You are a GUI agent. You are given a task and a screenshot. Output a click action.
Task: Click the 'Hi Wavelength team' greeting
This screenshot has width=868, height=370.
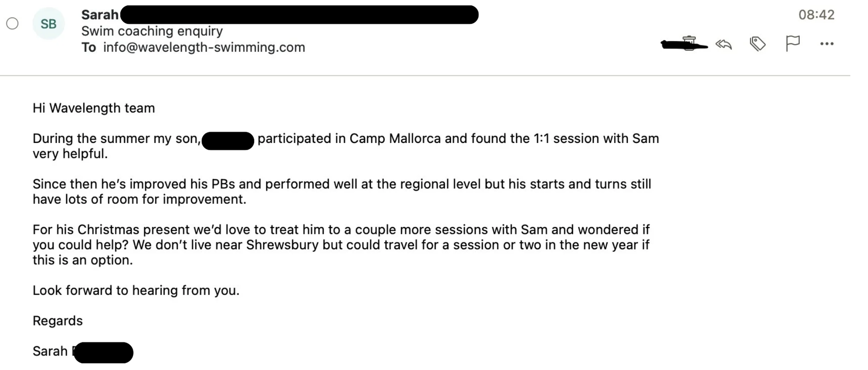point(94,108)
